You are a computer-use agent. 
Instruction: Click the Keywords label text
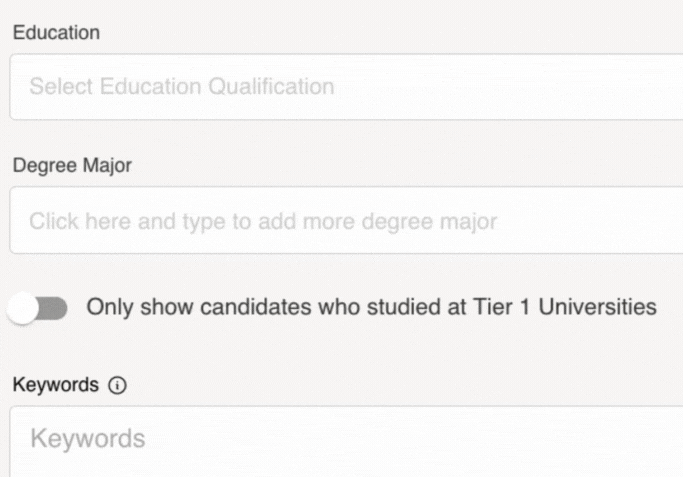(x=55, y=385)
